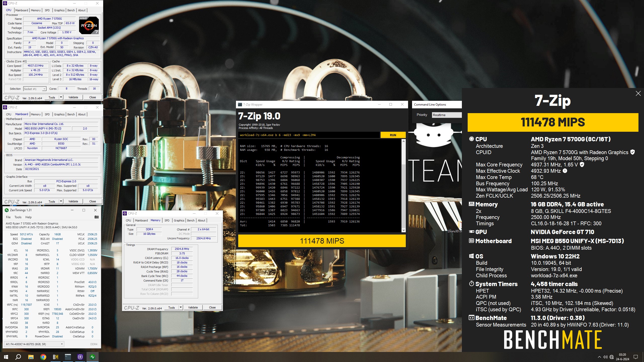Image resolution: width=644 pixels, height=362 pixels.
Task: Click Validate in CPU-Z Memory window
Action: (x=193, y=307)
